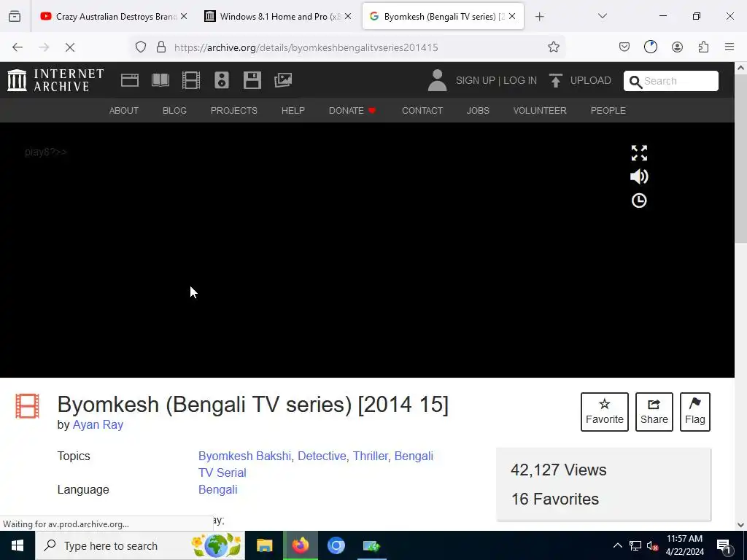Click the padlock site information icon
The height and width of the screenshot is (560, 747).
pos(161,47)
